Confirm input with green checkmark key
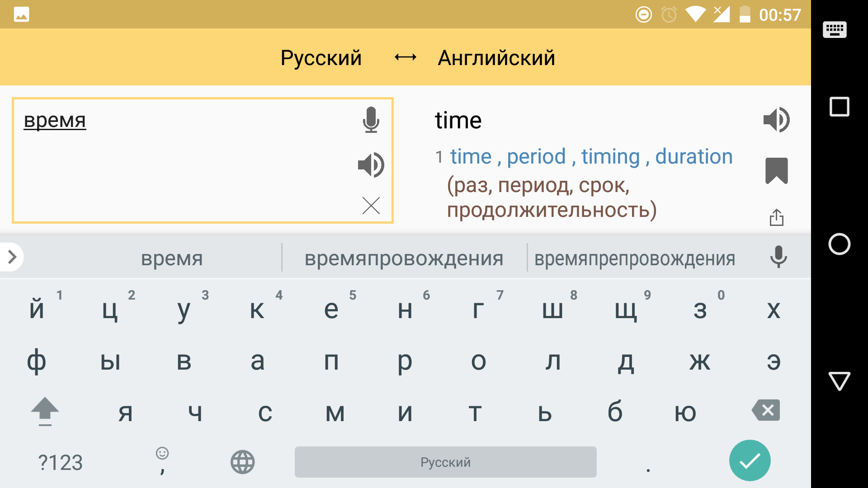The height and width of the screenshot is (488, 868). click(x=750, y=460)
